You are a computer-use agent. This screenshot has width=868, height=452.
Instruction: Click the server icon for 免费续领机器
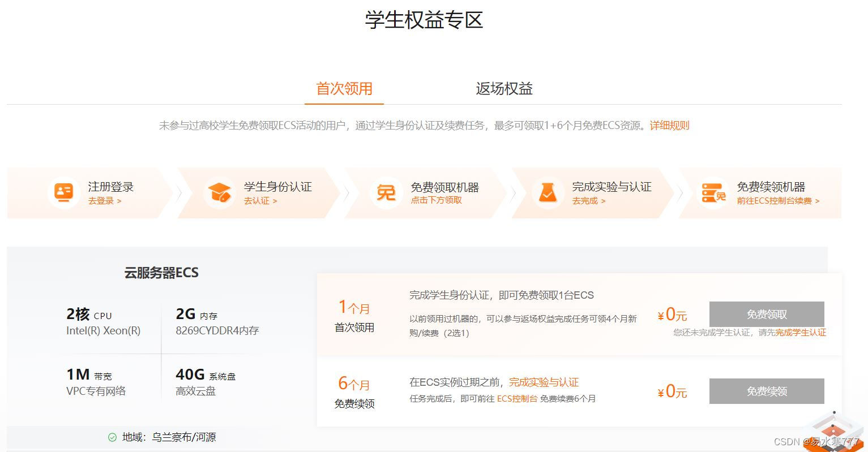click(713, 193)
